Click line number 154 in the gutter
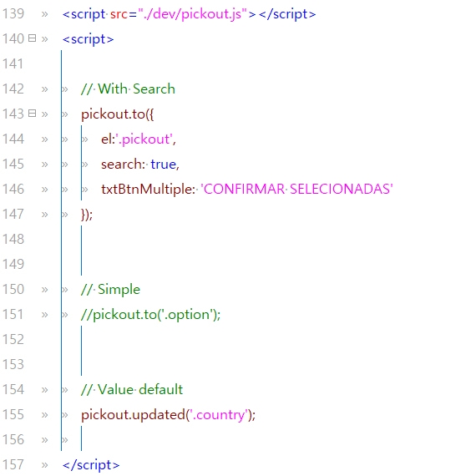 point(13,389)
